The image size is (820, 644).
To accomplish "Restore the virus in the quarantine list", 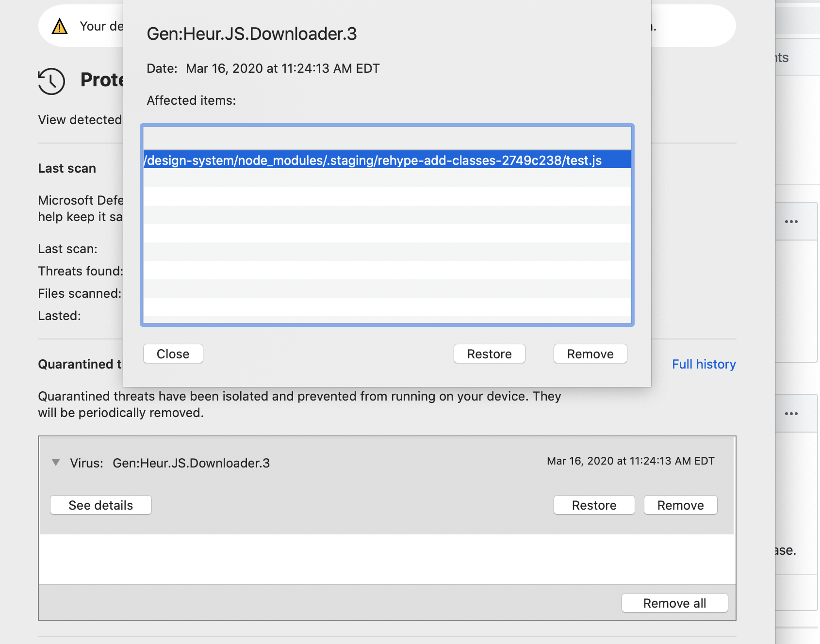I will (594, 505).
